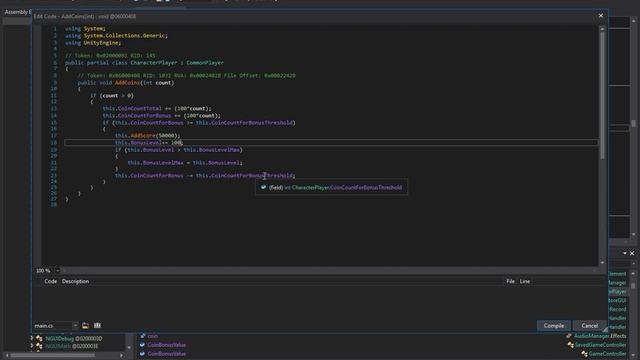The width and height of the screenshot is (640, 360).
Task: Cancel the Edit Code dialog
Action: point(589,326)
